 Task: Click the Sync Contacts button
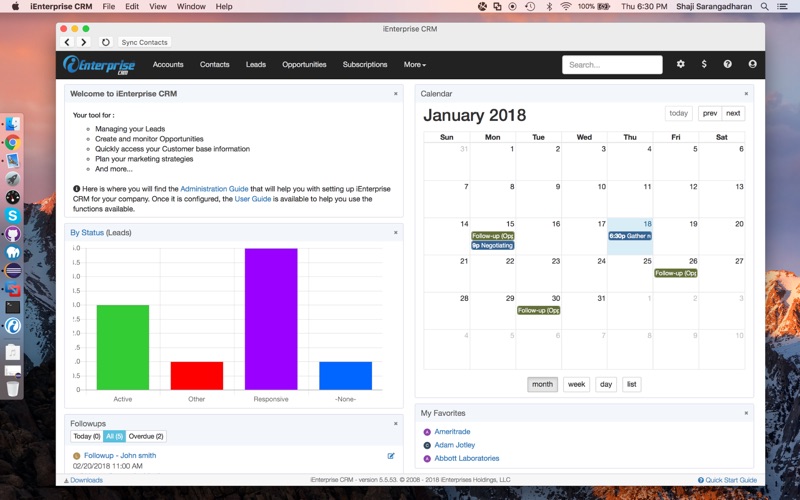click(x=144, y=42)
